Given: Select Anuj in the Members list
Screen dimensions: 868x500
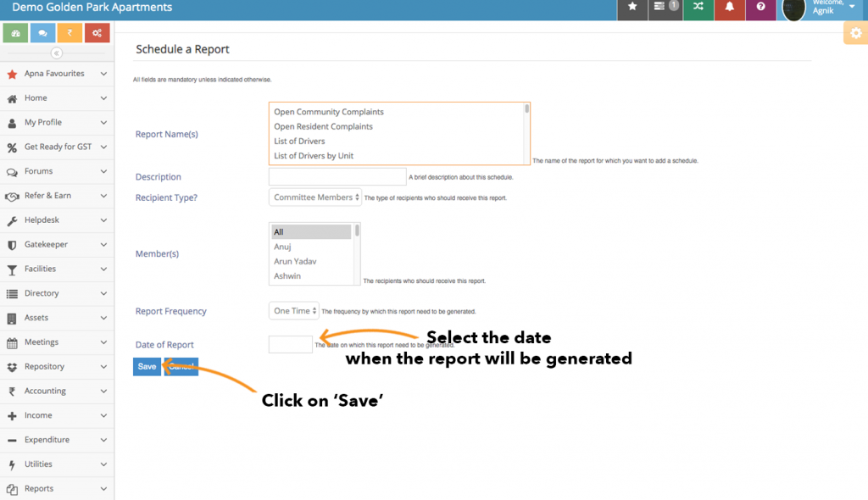Looking at the screenshot, I should [282, 247].
